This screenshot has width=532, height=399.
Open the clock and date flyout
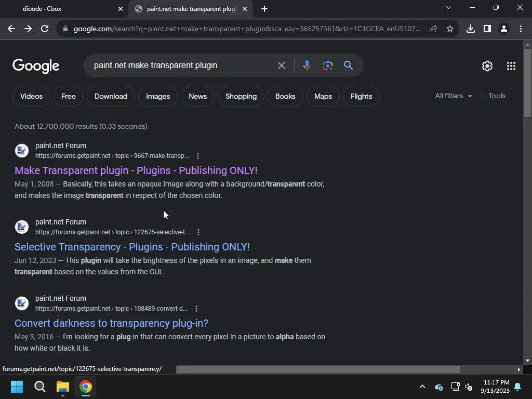tap(495, 387)
